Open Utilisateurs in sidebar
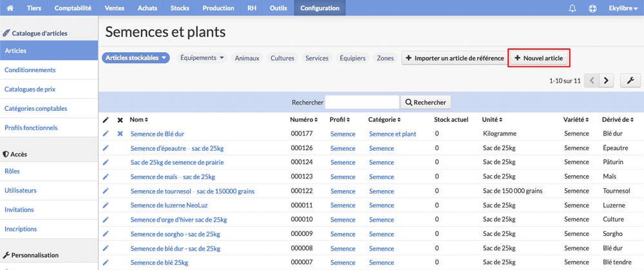This screenshot has height=270, width=644. 49,190
